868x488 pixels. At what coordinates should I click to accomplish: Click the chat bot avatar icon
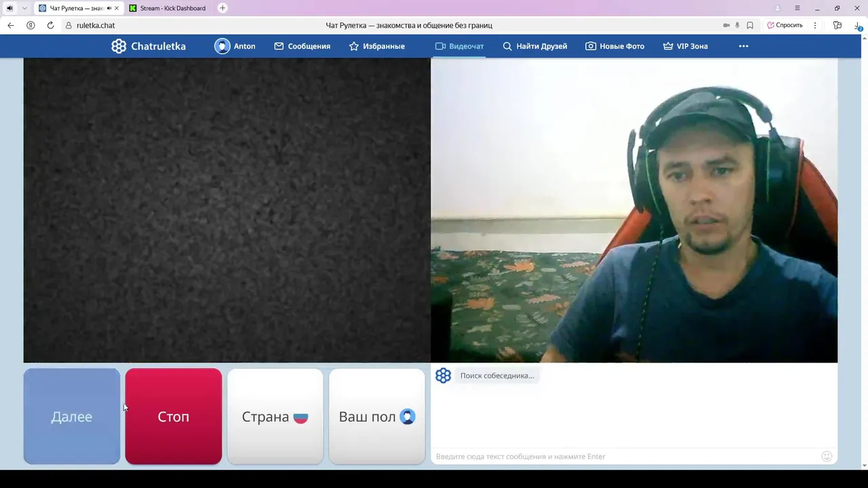click(x=443, y=375)
